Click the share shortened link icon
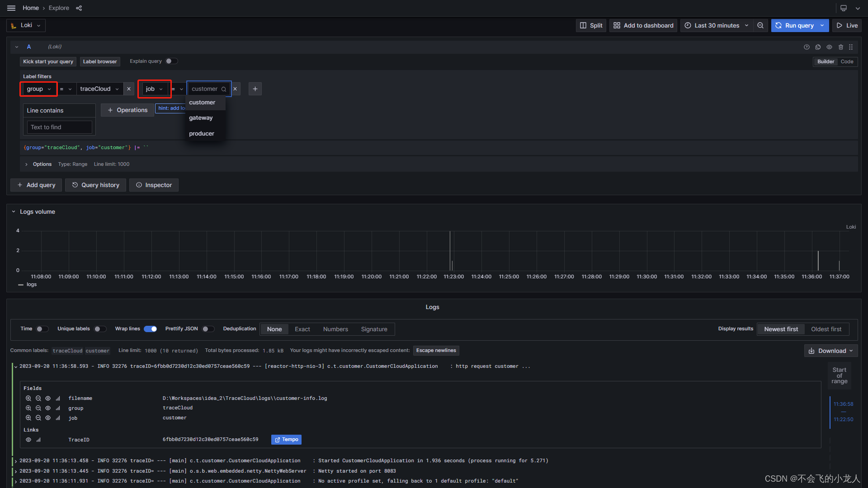868x488 pixels. coord(79,8)
